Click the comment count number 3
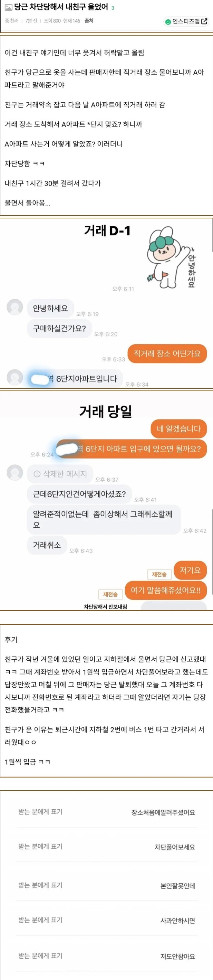The image size is (213, 980). (x=113, y=8)
